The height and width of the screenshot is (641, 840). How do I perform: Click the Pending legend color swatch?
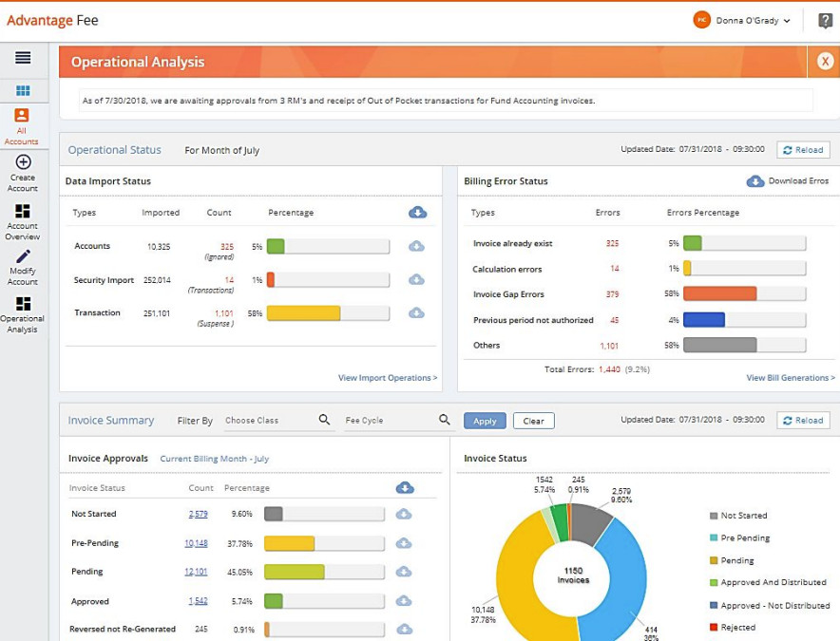click(714, 561)
